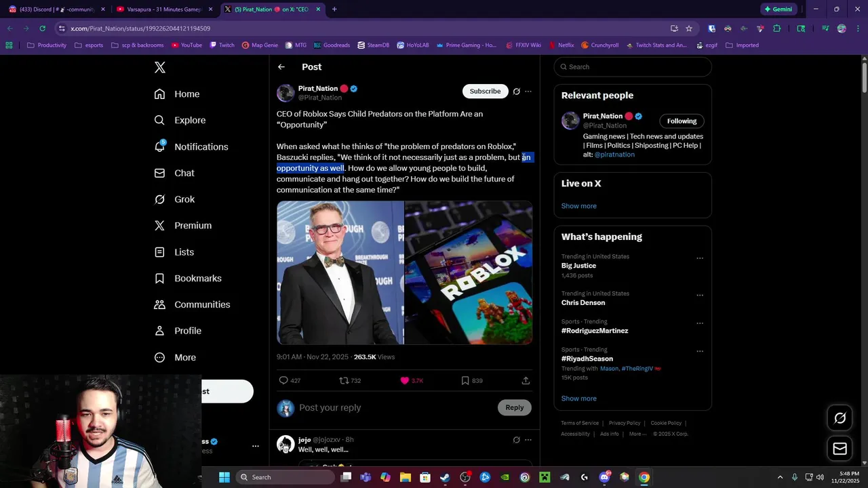Image resolution: width=868 pixels, height=488 pixels.
Task: Expand the More menu in sidebar
Action: tap(175, 357)
